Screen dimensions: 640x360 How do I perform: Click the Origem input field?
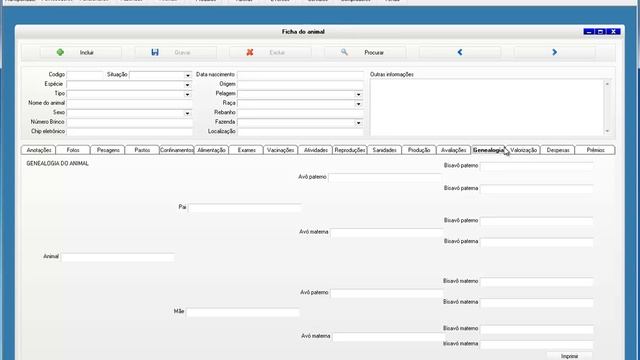coord(300,84)
